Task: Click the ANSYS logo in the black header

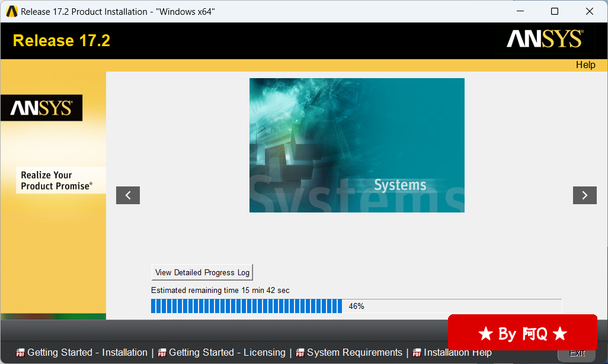Action: pos(545,38)
